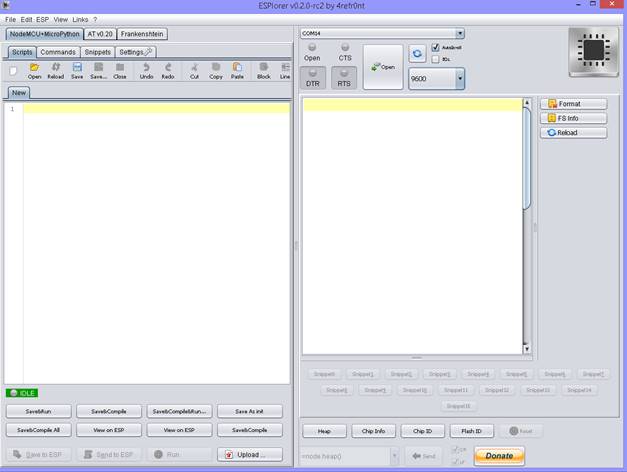Click the Cut scissors icon

pos(194,68)
